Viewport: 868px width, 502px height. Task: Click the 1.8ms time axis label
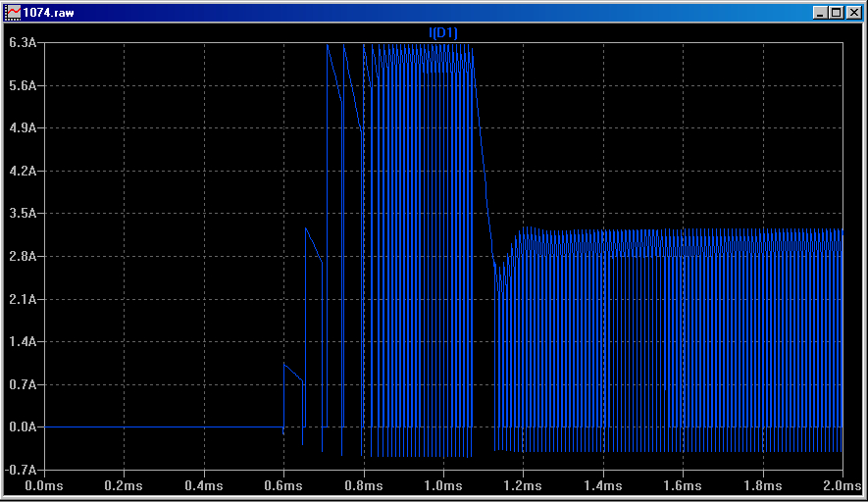coord(763,486)
